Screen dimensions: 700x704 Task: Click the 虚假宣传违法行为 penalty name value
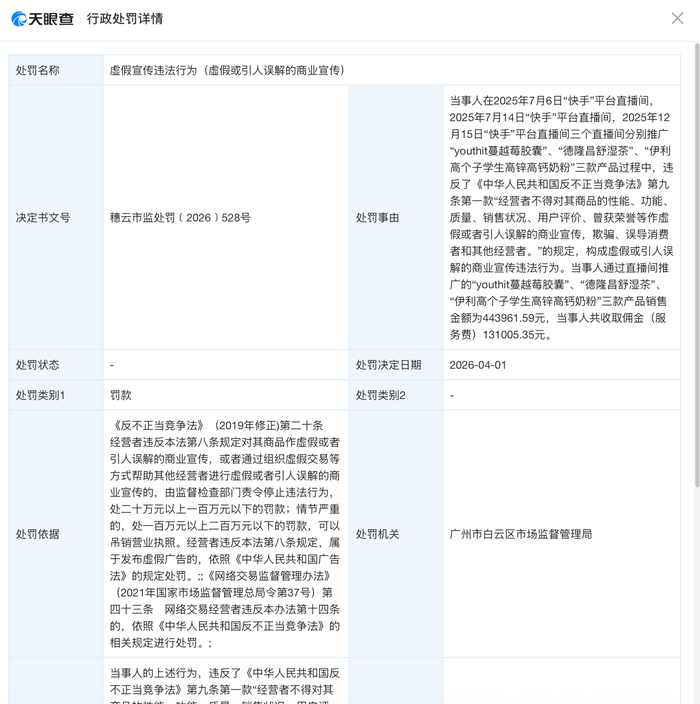(227, 71)
